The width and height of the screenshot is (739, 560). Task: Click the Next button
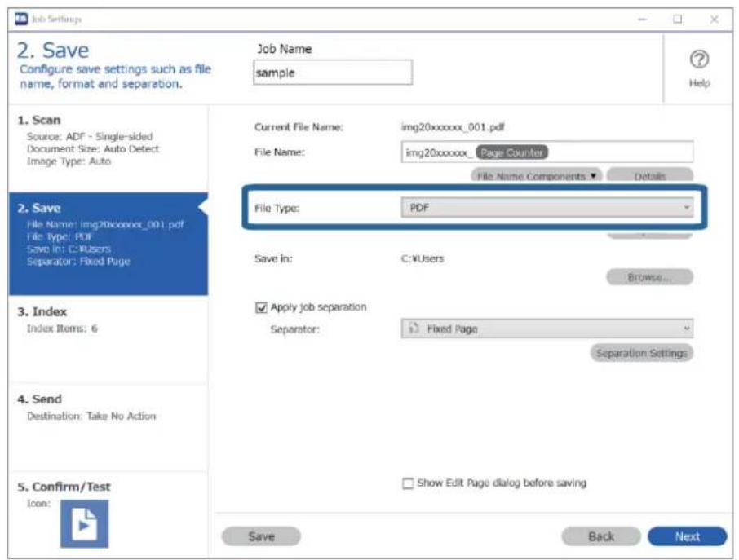point(687,536)
